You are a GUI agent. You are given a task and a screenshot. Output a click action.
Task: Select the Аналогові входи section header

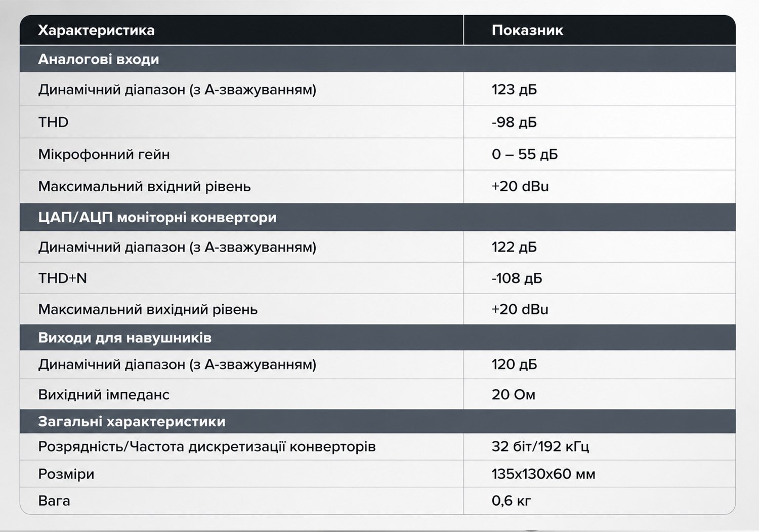tap(99, 59)
